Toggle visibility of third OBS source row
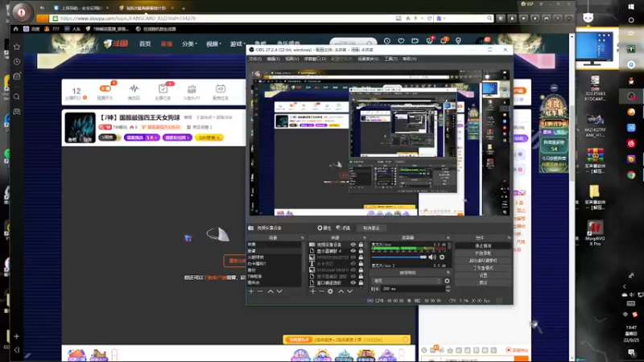The height and width of the screenshot is (362, 644). tap(353, 257)
